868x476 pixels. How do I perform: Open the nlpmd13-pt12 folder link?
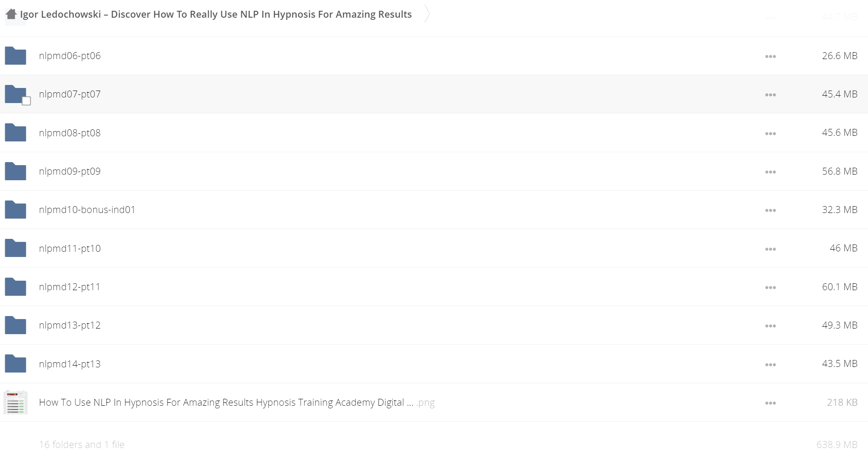pyautogui.click(x=70, y=326)
